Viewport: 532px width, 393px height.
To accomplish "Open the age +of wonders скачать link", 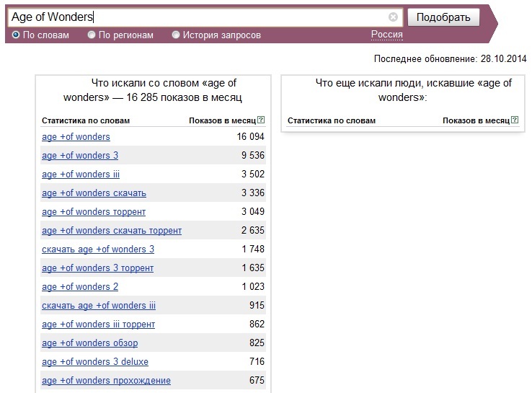I will click(94, 193).
